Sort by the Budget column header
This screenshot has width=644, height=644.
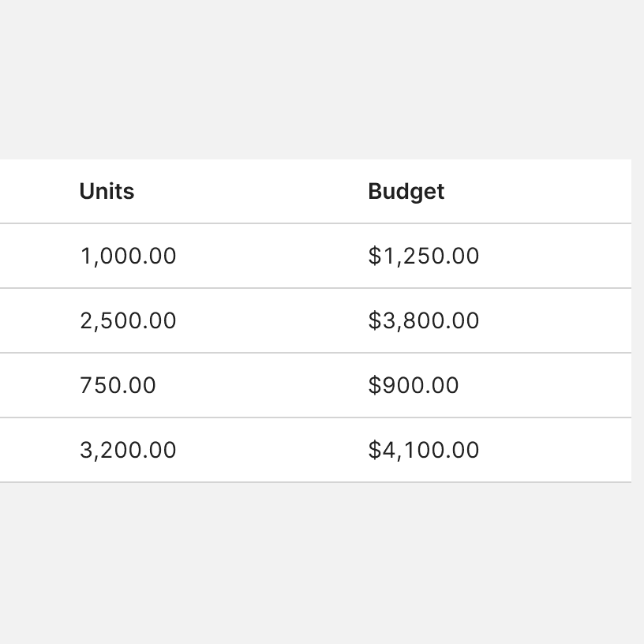point(406,192)
